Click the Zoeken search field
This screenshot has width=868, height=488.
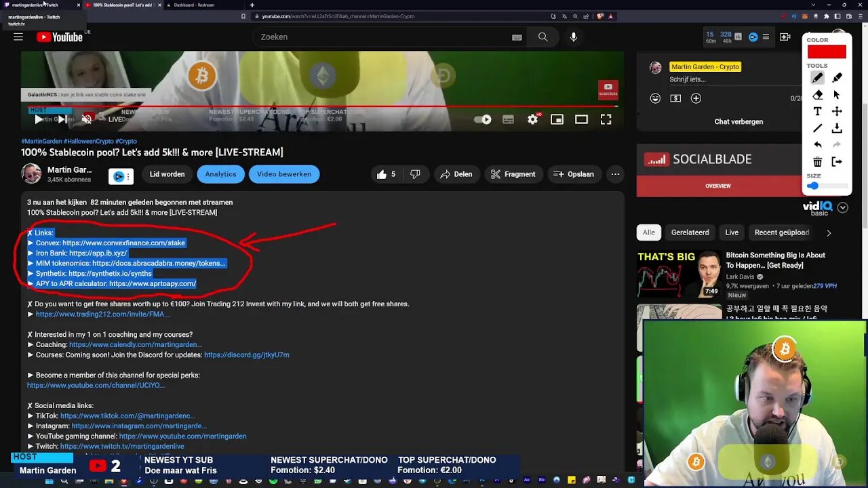(x=380, y=37)
